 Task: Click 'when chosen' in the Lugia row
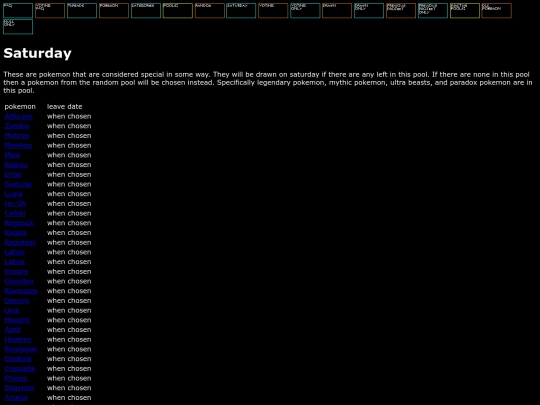tap(69, 194)
